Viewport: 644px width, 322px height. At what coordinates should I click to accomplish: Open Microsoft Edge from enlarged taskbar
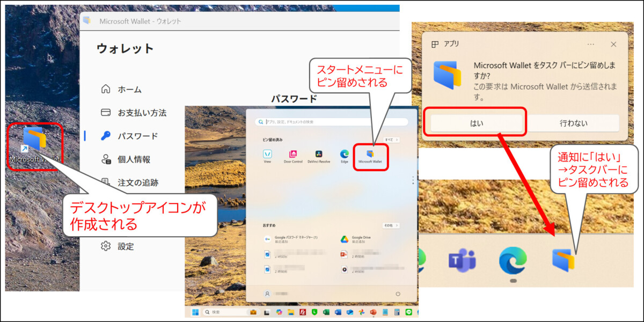click(513, 261)
